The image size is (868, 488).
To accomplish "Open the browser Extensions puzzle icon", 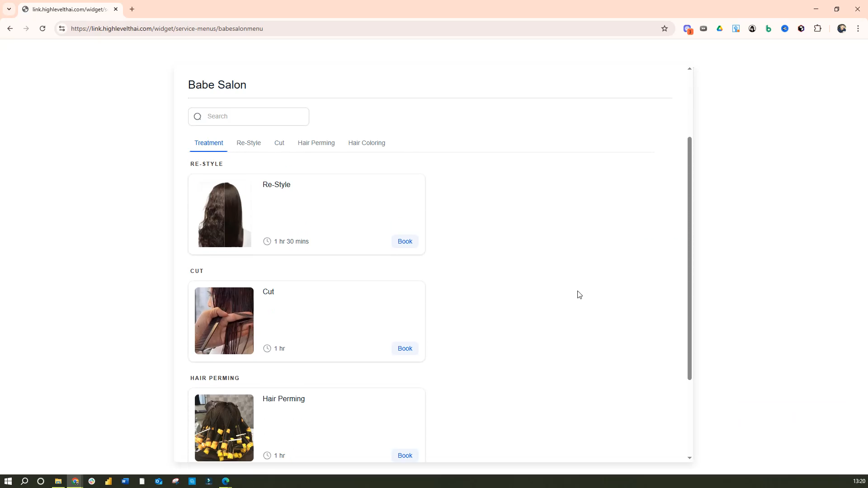I will [817, 28].
